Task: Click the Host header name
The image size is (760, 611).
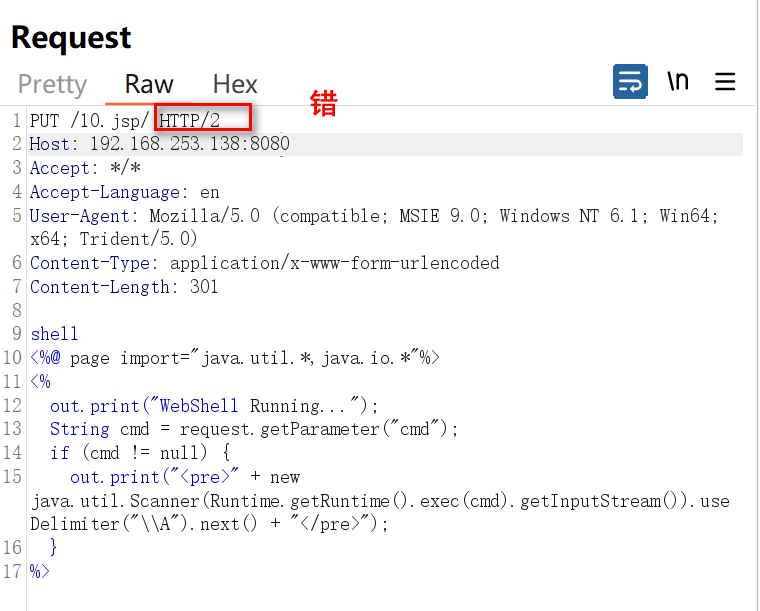Action: tap(50, 144)
